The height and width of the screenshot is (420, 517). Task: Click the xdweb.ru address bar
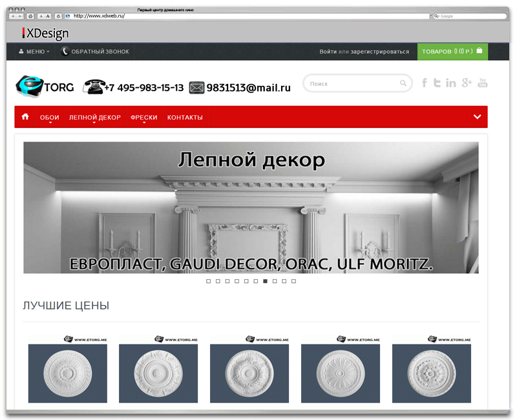pyautogui.click(x=248, y=16)
